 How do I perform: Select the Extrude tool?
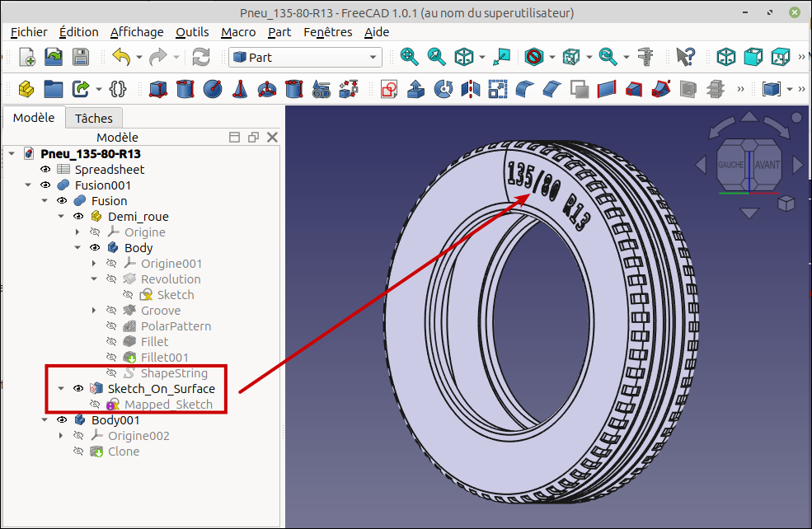(x=415, y=89)
